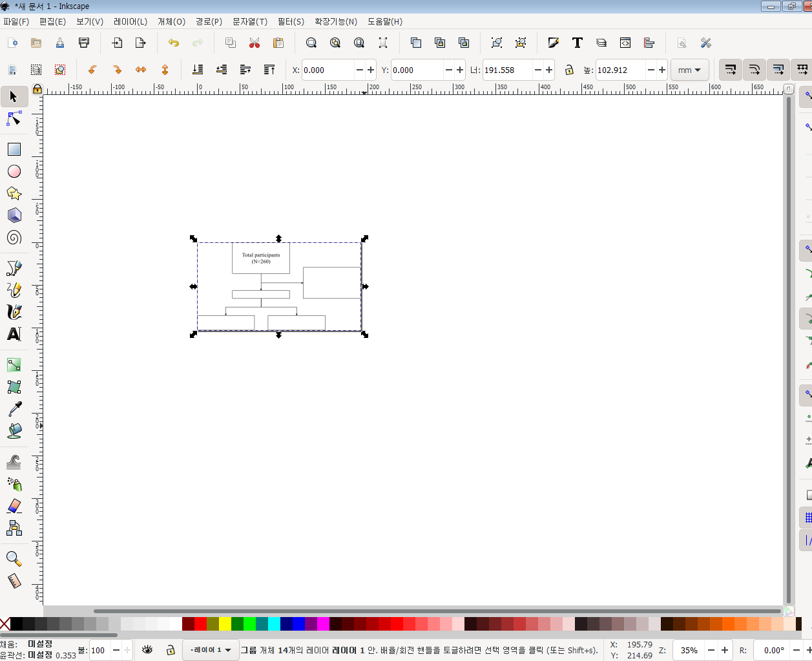Open file with folder icon
The width and height of the screenshot is (812, 661).
click(x=36, y=43)
